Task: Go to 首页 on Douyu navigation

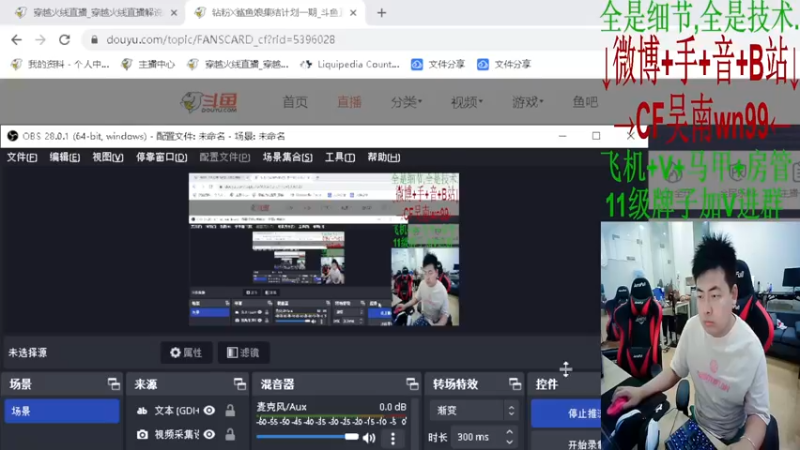Action: [x=295, y=102]
